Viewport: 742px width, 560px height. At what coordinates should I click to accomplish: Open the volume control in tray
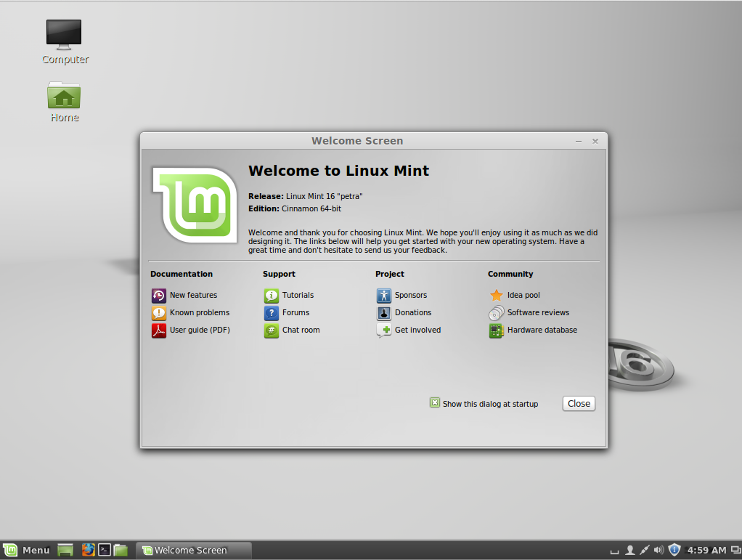pos(659,550)
